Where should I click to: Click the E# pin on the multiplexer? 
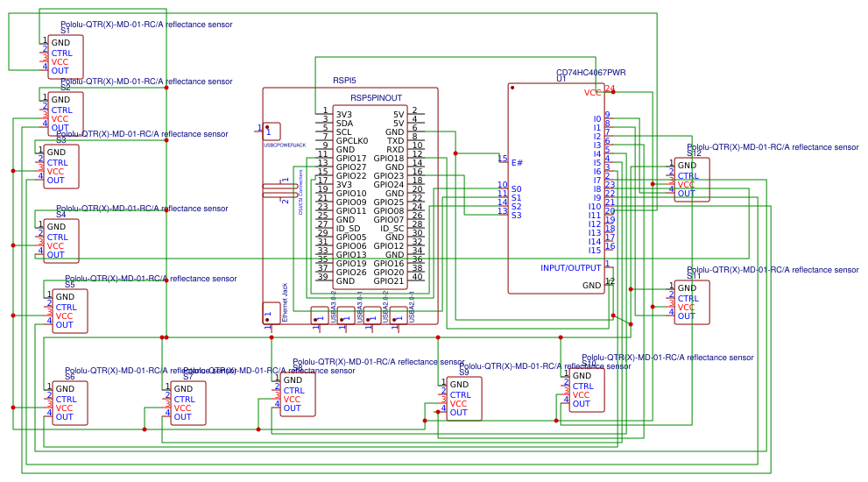pyautogui.click(x=517, y=163)
